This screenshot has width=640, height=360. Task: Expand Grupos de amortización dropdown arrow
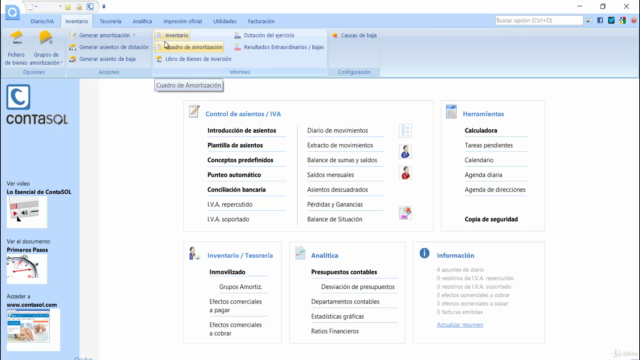coord(62,63)
